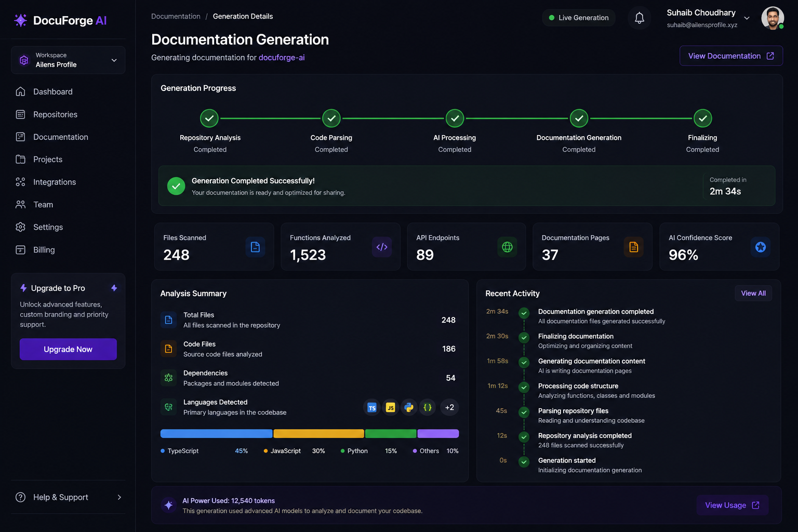Click the TypeScript language icon
The height and width of the screenshot is (532, 798).
coord(371,407)
